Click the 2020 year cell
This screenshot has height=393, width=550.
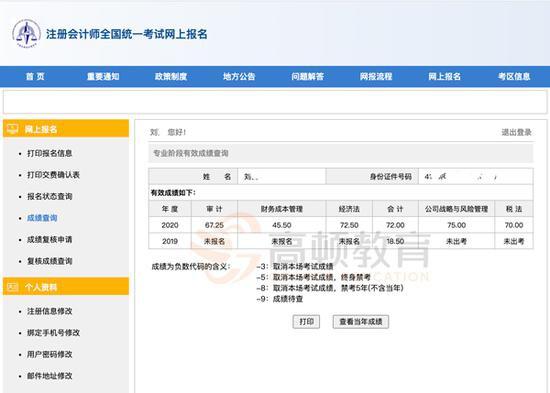click(170, 225)
